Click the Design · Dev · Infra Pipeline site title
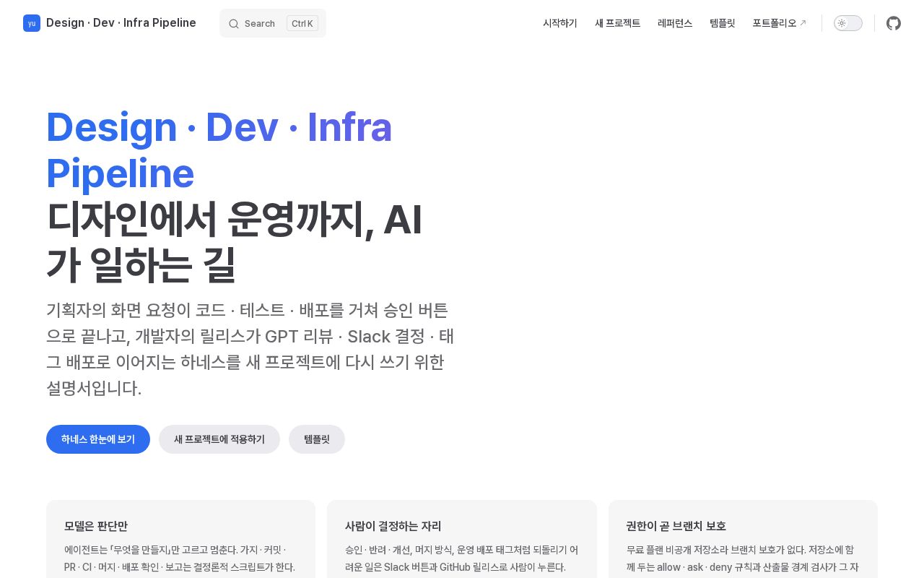924x578 pixels. [121, 23]
